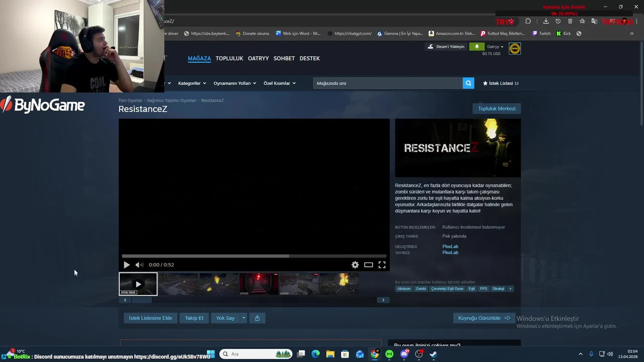The image size is (644, 362).
Task: Click Steam'i Yükleyin button
Action: (x=446, y=47)
